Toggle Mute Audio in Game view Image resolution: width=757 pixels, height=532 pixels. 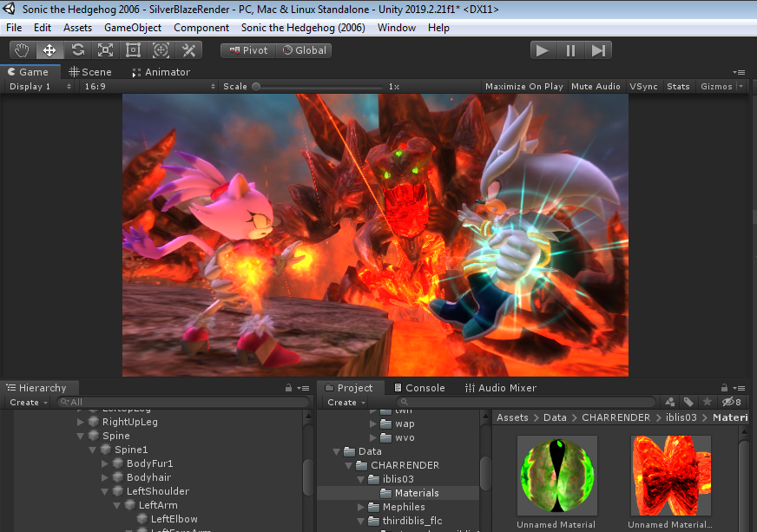tap(596, 87)
